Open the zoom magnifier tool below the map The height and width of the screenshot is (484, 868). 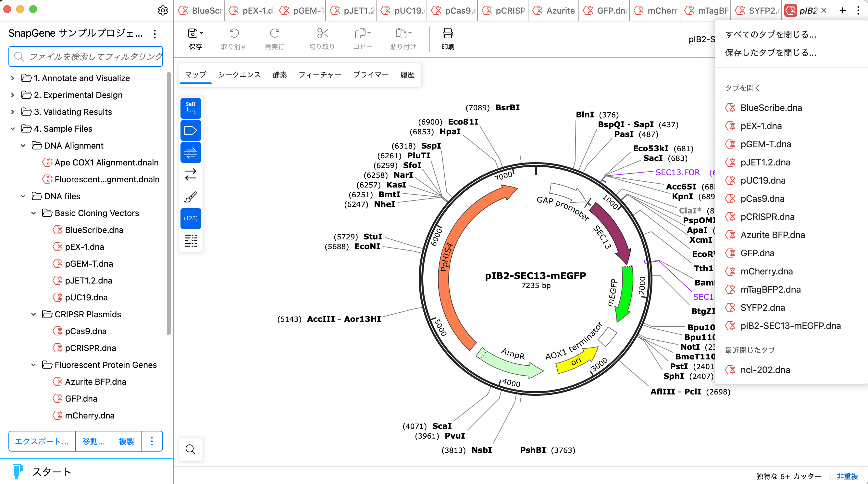pos(191,449)
